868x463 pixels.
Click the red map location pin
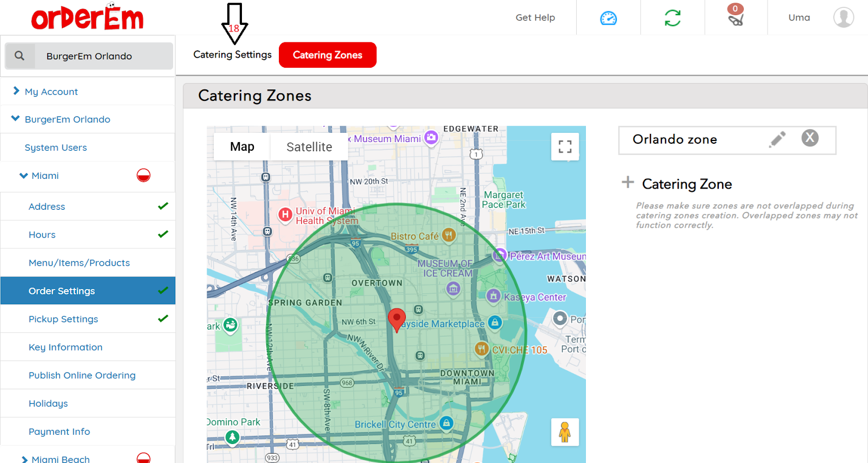(397, 319)
